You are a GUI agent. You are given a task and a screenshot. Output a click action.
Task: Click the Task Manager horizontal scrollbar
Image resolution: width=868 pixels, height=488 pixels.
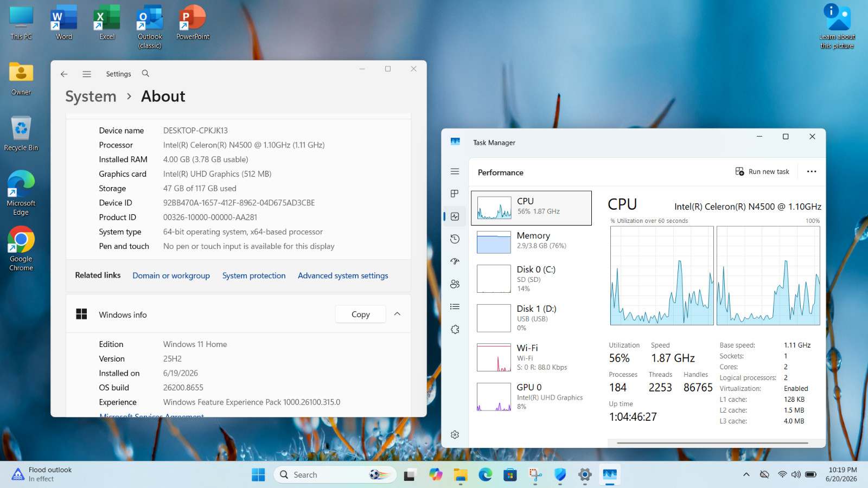point(713,443)
